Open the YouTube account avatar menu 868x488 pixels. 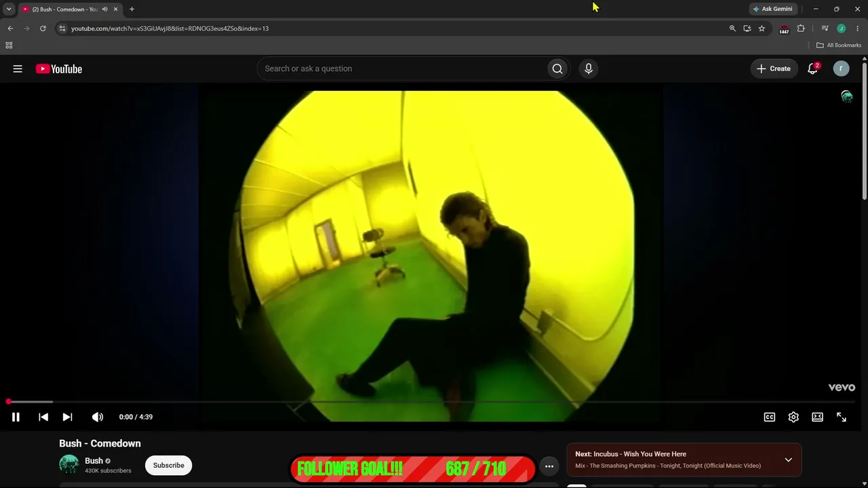841,68
